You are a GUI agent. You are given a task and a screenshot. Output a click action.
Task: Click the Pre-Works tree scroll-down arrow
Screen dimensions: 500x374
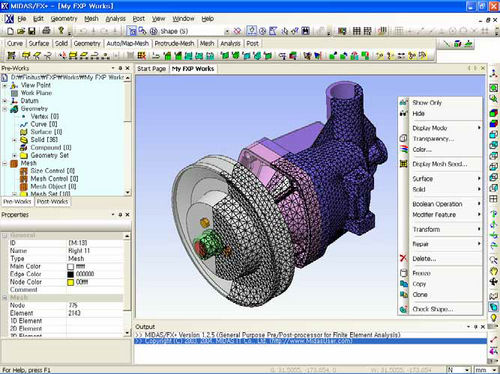tap(128, 192)
